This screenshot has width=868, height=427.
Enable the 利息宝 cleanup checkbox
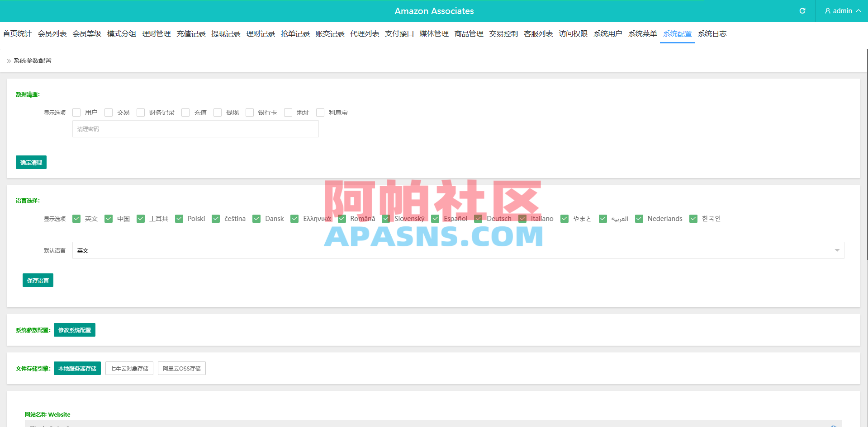(320, 113)
